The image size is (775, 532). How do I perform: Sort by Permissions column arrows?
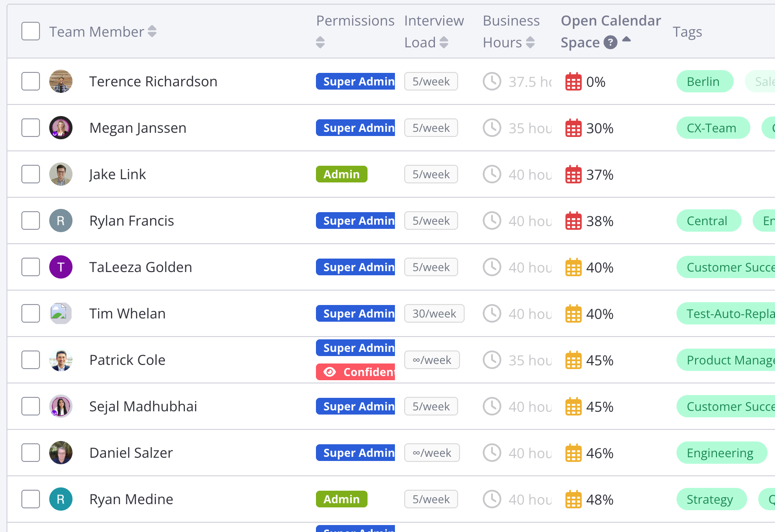pyautogui.click(x=320, y=43)
